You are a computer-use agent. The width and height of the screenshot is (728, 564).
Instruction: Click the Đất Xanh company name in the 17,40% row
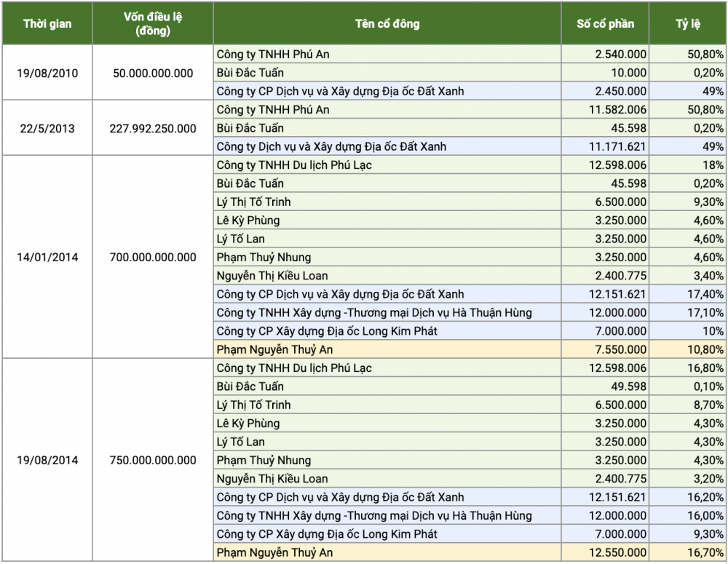pos(340,294)
